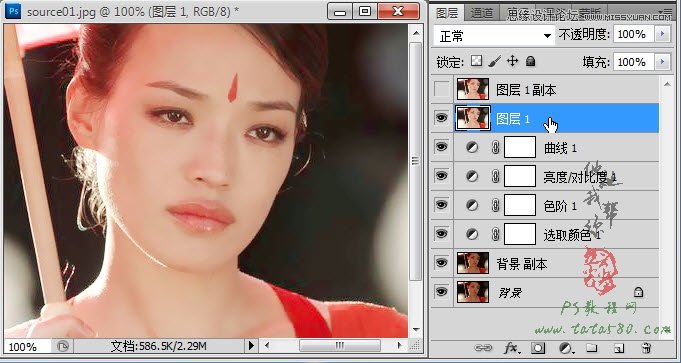
Task: Click the canvas horizontal scrollbar right arrow
Action: pos(400,346)
